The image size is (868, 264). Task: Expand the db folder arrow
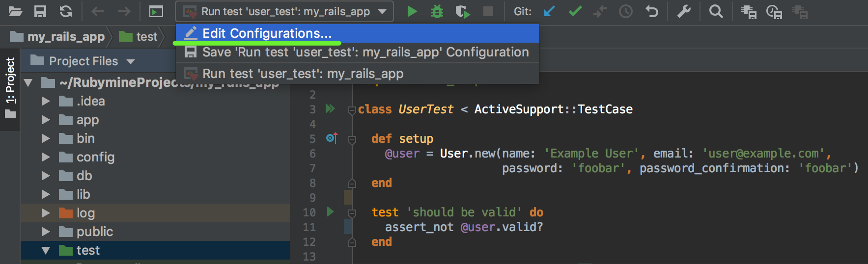(x=46, y=176)
